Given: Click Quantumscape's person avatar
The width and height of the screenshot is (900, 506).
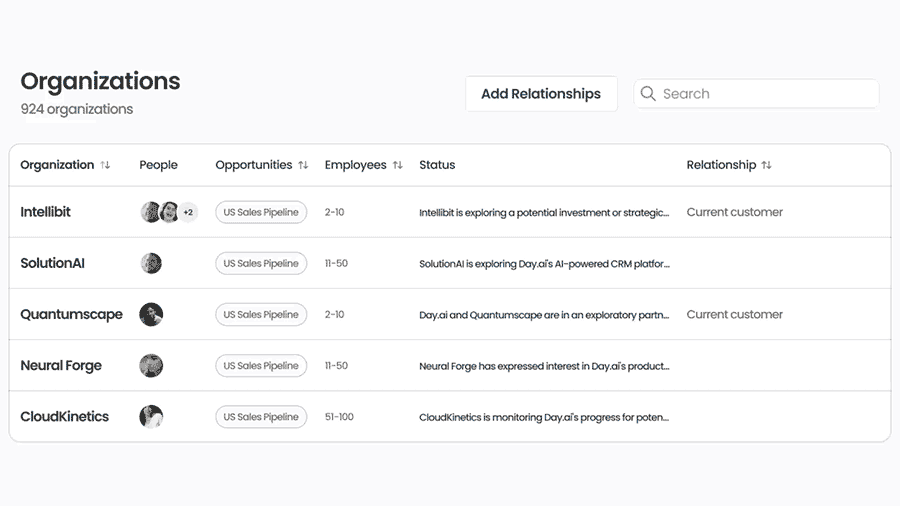Looking at the screenshot, I should tap(151, 314).
